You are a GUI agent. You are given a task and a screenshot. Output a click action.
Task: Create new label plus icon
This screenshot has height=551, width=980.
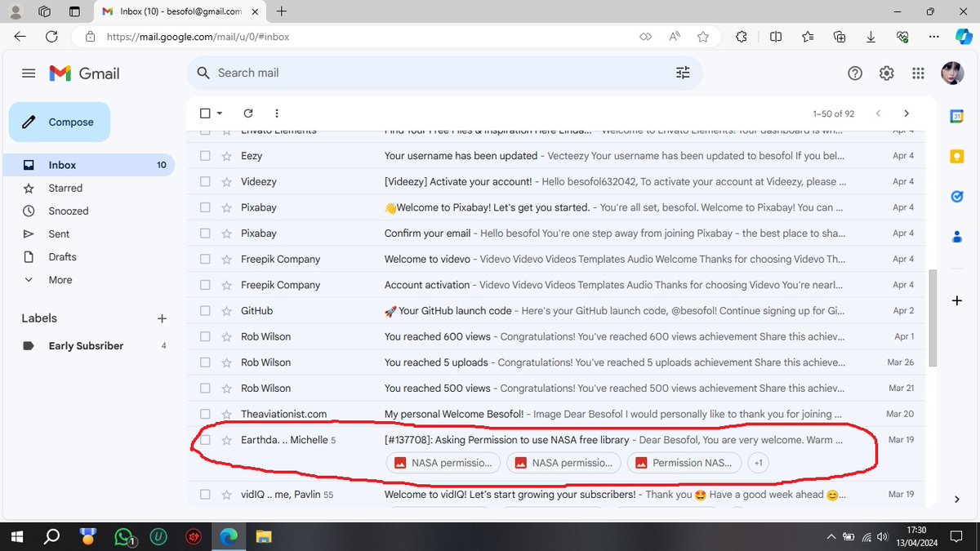(x=162, y=318)
